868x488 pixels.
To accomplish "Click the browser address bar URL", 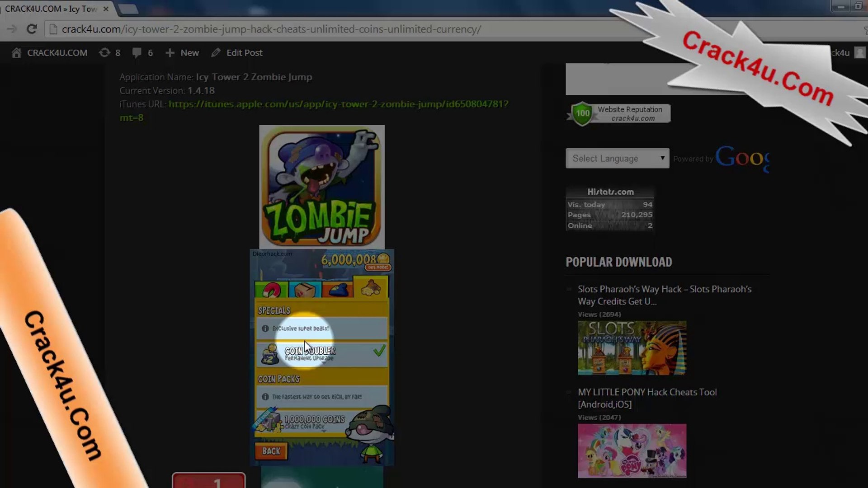I will click(x=271, y=29).
